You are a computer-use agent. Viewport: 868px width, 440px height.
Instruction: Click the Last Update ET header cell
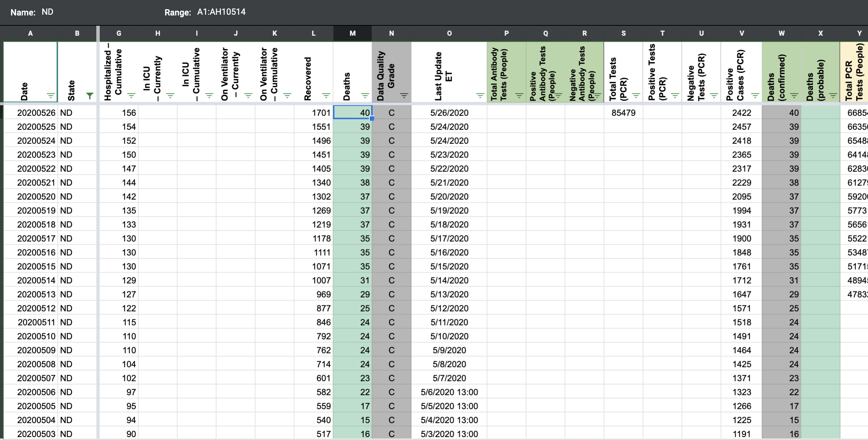pyautogui.click(x=449, y=72)
